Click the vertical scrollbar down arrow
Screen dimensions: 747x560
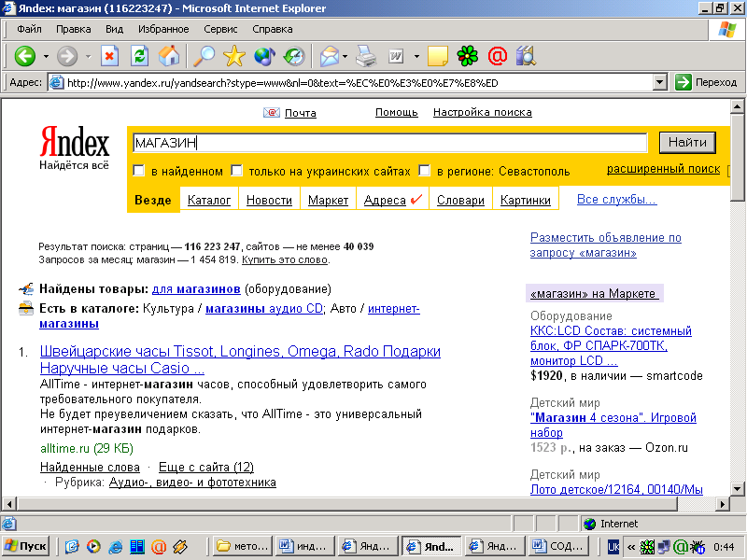(x=737, y=488)
